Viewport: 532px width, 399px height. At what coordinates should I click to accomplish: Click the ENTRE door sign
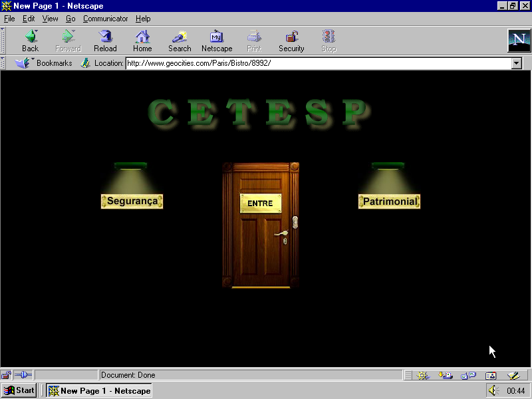point(260,203)
